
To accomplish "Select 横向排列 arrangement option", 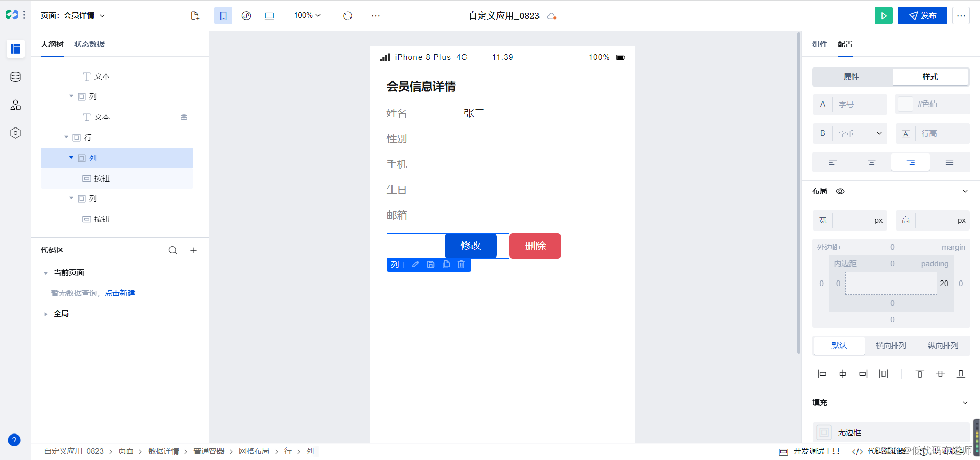I will pyautogui.click(x=891, y=346).
